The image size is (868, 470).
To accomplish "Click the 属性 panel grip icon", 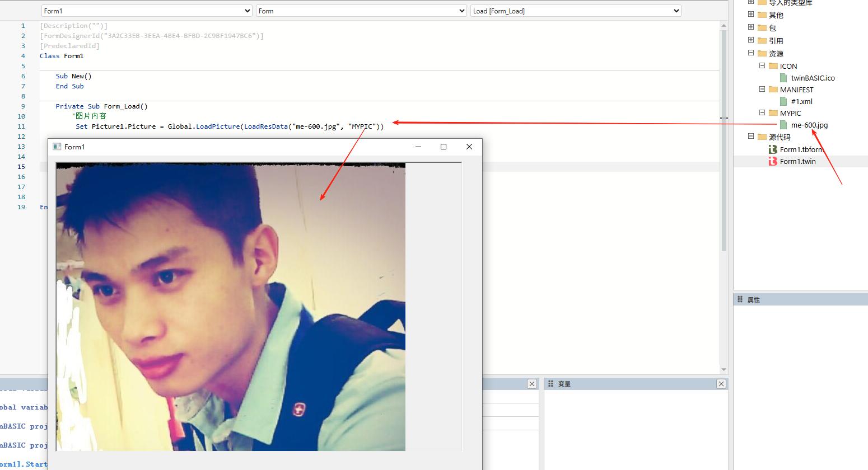I will 740,299.
